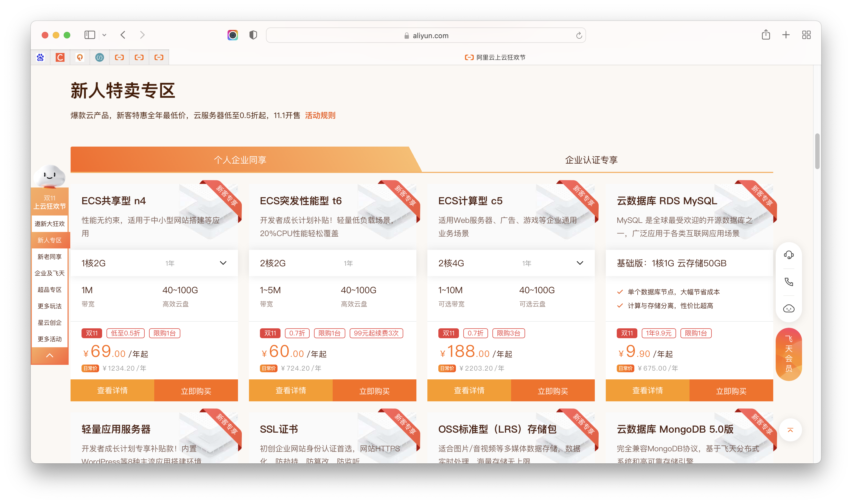Open the Baidu paw pinned tab
The image size is (852, 504).
coord(40,57)
